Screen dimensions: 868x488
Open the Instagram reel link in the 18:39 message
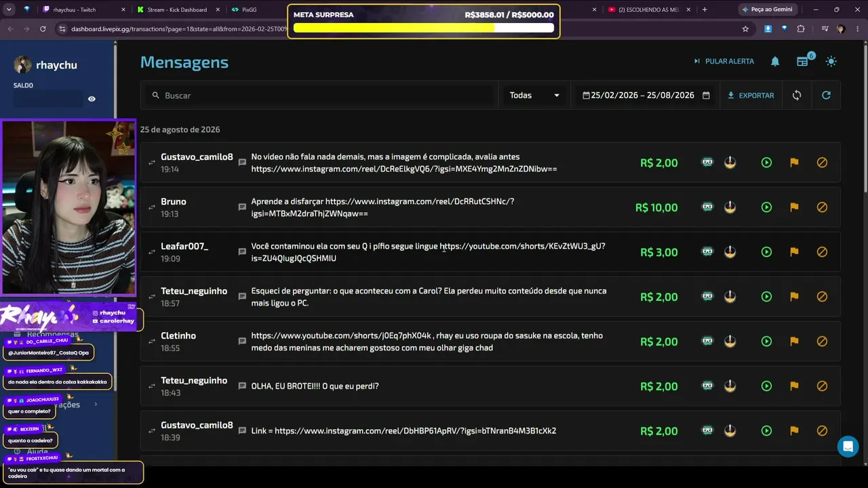pyautogui.click(x=415, y=431)
